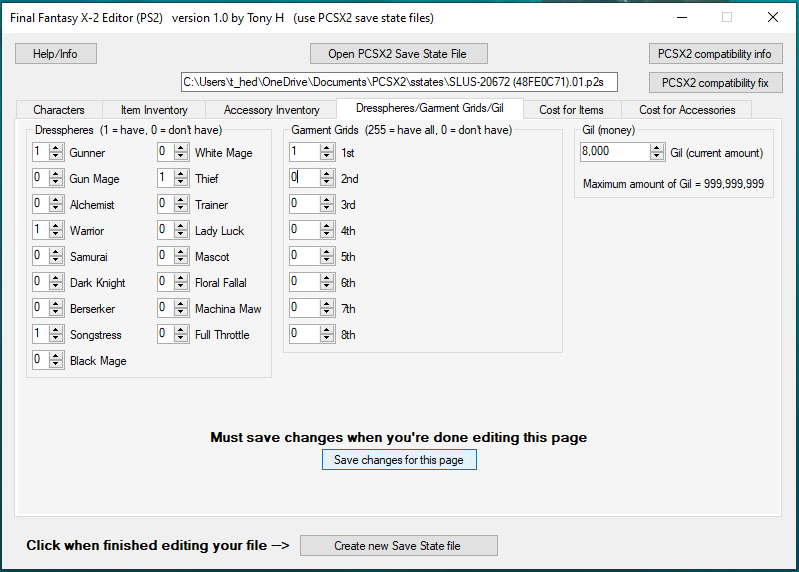
Task: Go to the Accessory Inventory tab
Action: (x=272, y=110)
